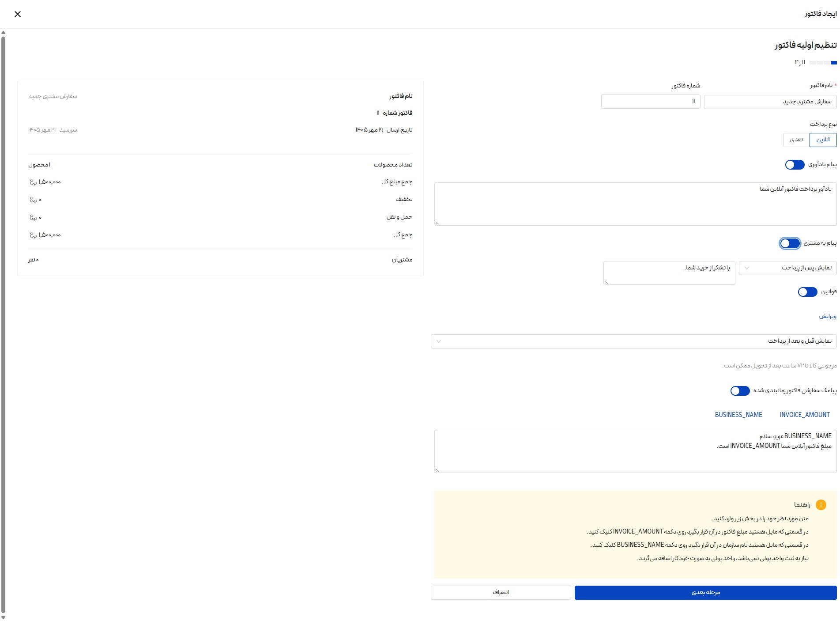Click the reminder message text area
This screenshot has width=840, height=621.
tap(635, 204)
